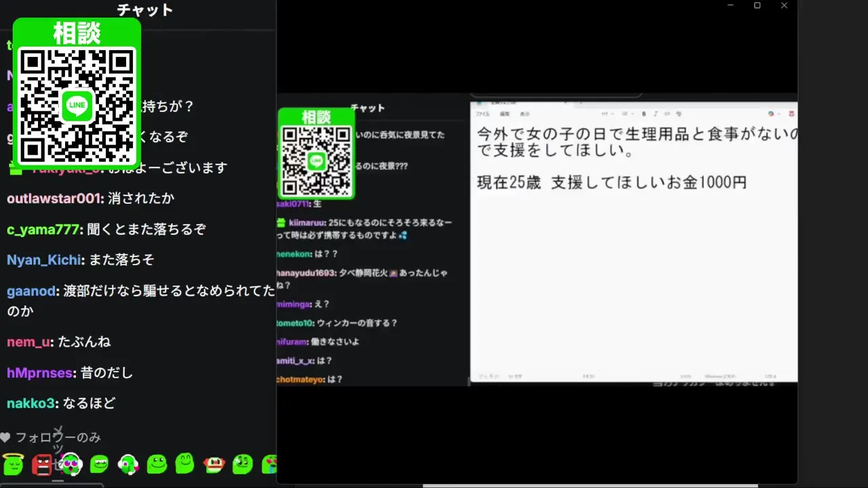Click the heart icon beside フォロワーのみ
The height and width of the screenshot is (488, 868).
6,438
